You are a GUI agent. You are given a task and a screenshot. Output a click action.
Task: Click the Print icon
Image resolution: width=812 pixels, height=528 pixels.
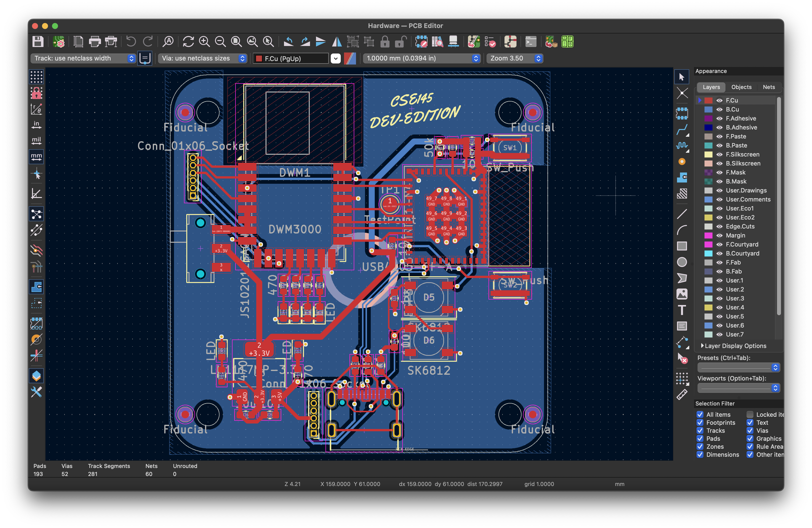(x=94, y=41)
